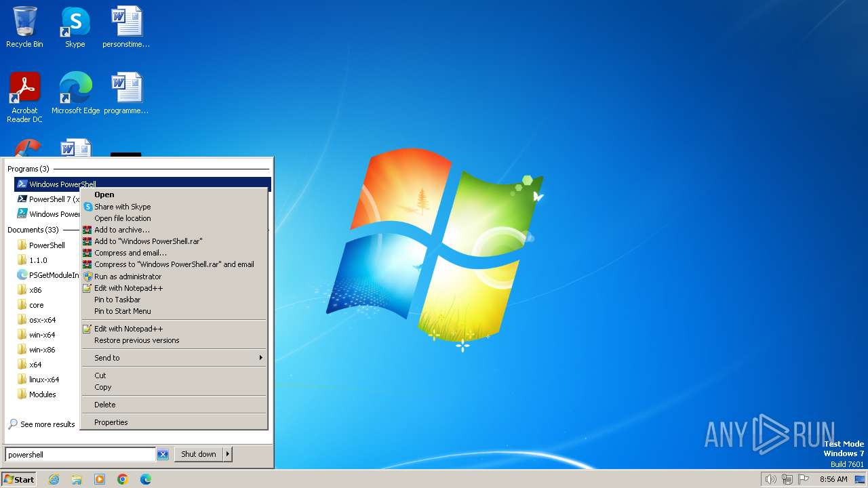The image size is (868, 488).
Task: Open Microsoft Edge from the taskbar
Action: point(146,479)
